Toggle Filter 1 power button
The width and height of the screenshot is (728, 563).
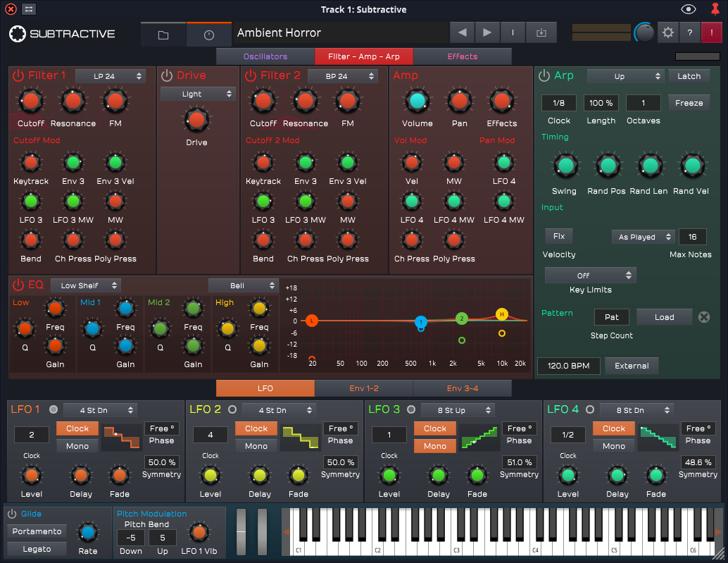(18, 75)
